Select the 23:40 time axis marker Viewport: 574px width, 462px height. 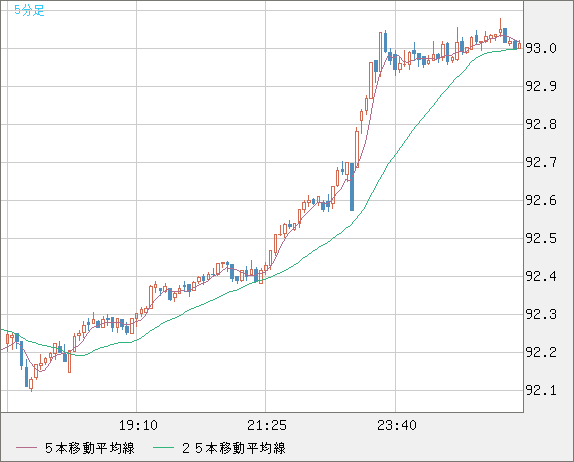pyautogui.click(x=397, y=425)
